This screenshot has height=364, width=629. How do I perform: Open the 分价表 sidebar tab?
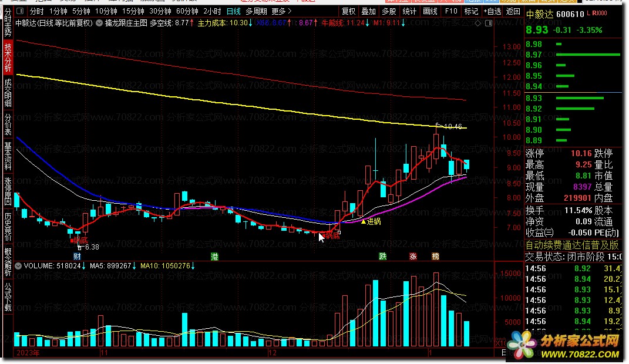click(8, 124)
